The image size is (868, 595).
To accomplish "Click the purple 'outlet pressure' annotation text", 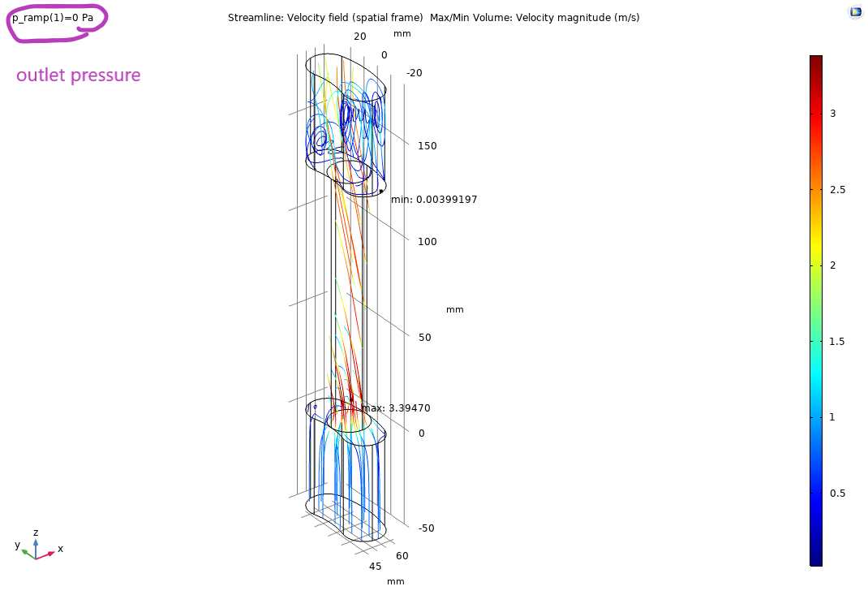I will click(x=78, y=75).
